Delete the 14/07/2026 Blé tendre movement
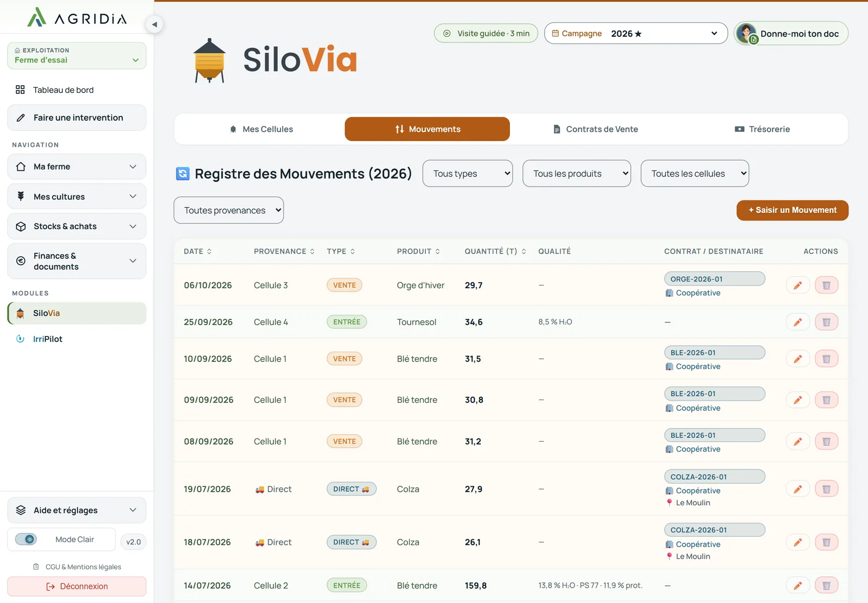This screenshot has height=603, width=868. (x=826, y=586)
